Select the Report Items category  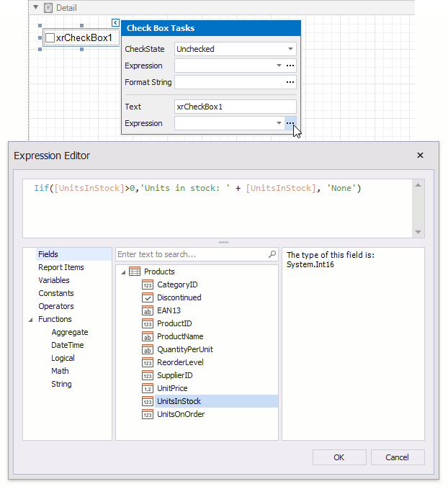61,267
